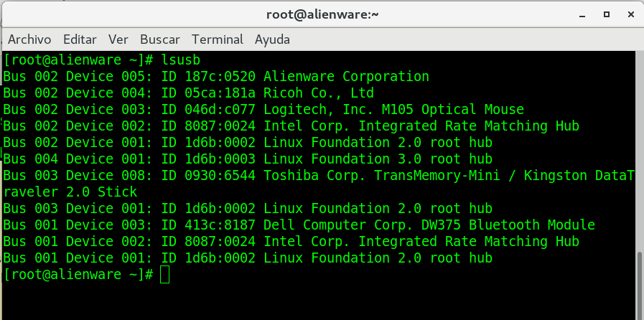This screenshot has height=320, width=644.
Task: Click the cursor block at the last prompt
Action: tap(165, 274)
